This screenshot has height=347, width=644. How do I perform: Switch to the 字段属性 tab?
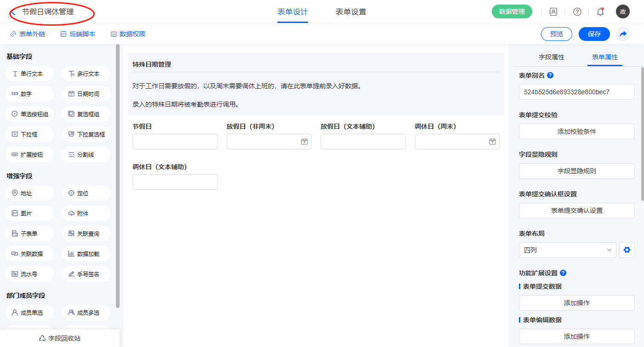[552, 57]
